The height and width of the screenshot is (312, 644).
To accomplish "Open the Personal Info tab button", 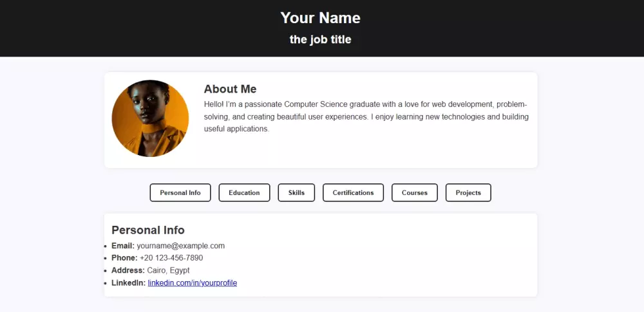I will (x=180, y=193).
